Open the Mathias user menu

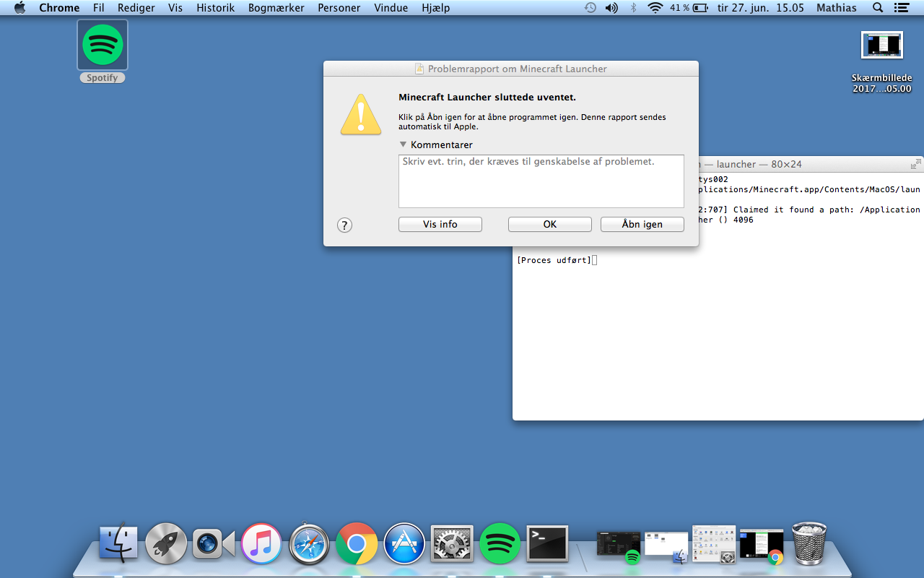837,8
